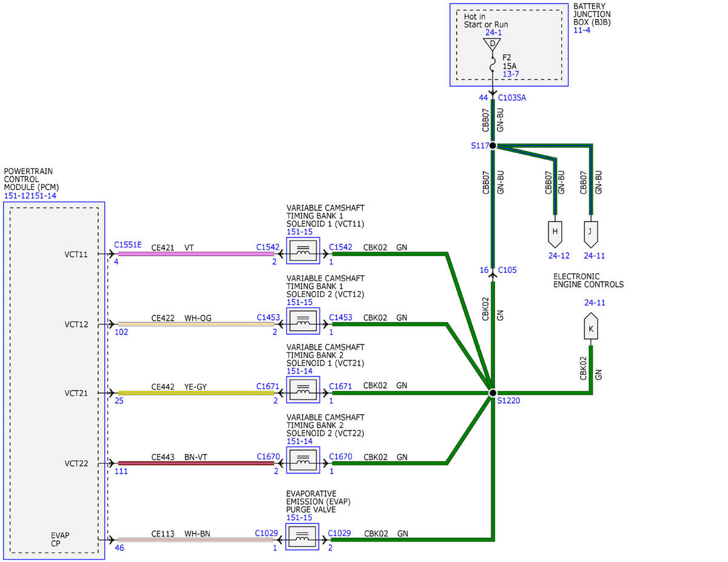Select the yellow CE442 YE-GY wire
Screen dimensions: 728x562
coord(195,393)
